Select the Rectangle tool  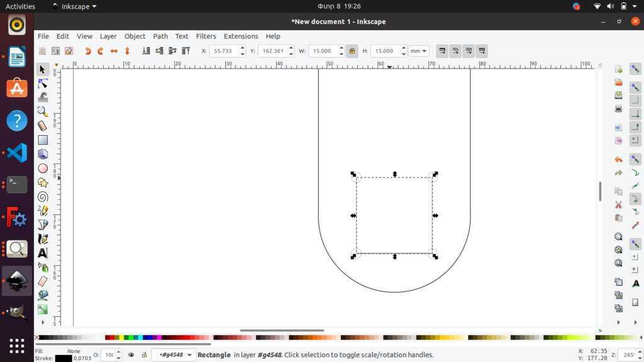coord(42,140)
